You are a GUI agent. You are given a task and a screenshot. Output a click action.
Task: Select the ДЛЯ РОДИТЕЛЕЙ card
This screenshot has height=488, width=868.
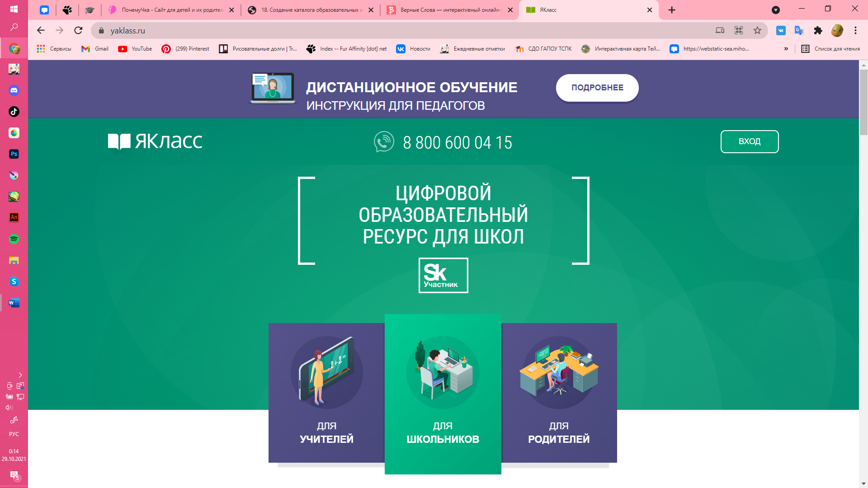[559, 393]
